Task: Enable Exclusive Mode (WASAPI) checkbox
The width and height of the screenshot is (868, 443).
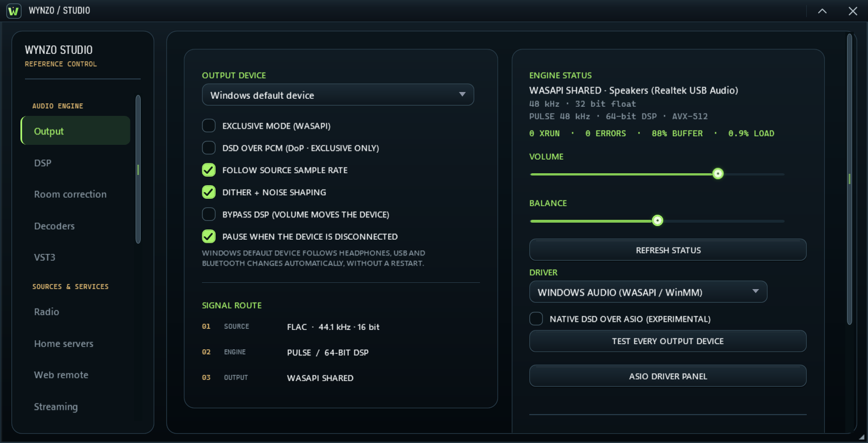Action: click(x=209, y=126)
